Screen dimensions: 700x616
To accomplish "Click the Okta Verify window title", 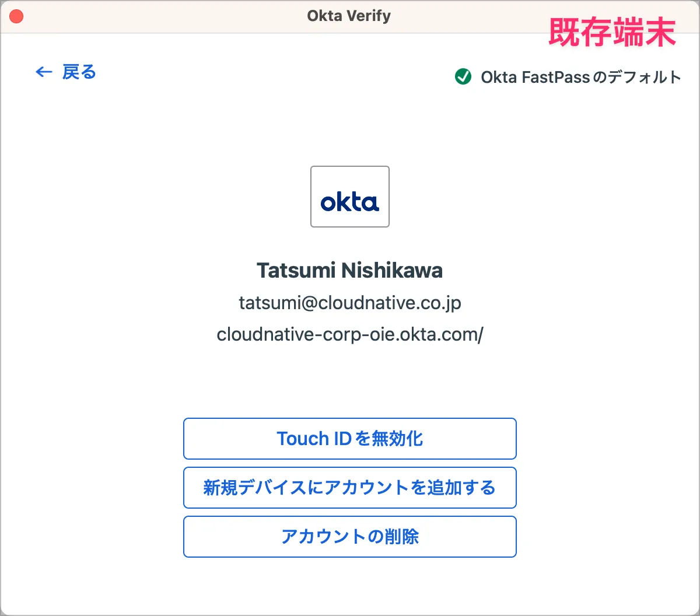I will [349, 16].
